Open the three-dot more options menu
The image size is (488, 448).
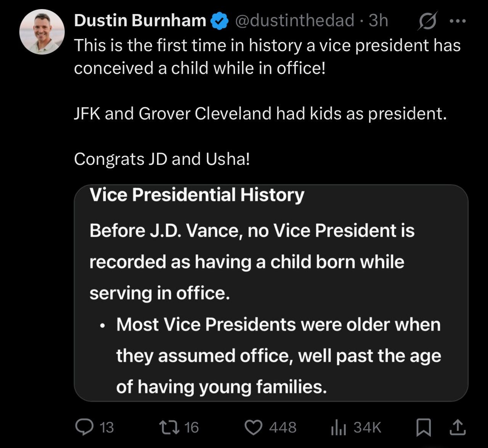[x=457, y=21]
